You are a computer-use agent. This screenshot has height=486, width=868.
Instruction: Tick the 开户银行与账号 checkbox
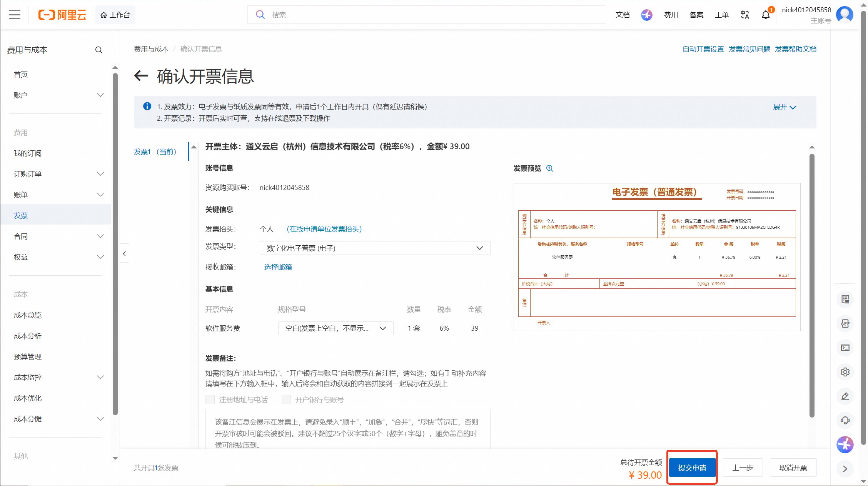coord(286,399)
